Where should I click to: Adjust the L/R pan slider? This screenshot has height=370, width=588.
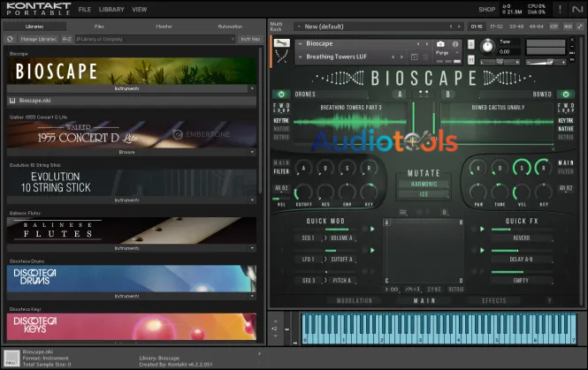(500, 62)
